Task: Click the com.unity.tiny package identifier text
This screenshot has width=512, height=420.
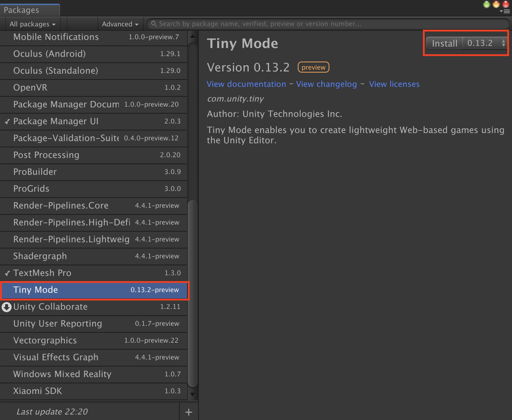Action: coord(235,99)
